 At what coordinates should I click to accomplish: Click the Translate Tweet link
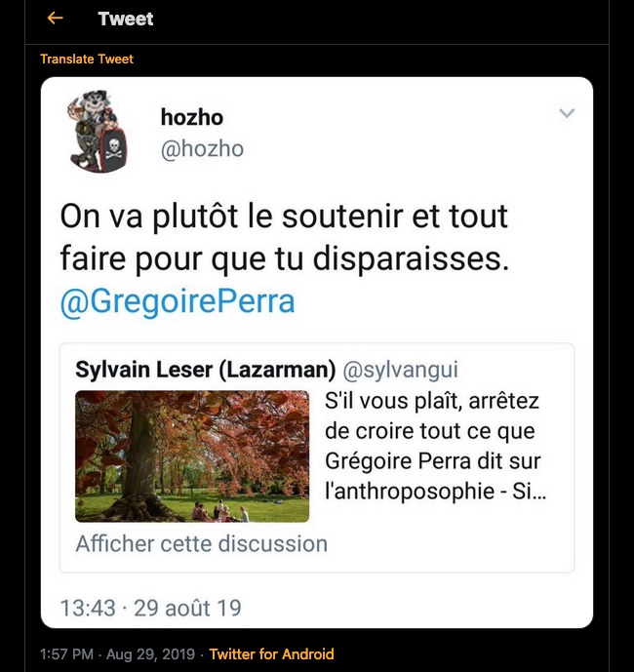pyautogui.click(x=87, y=59)
